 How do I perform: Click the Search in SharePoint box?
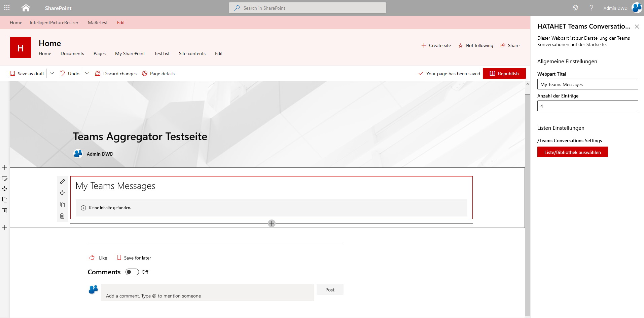tap(308, 8)
